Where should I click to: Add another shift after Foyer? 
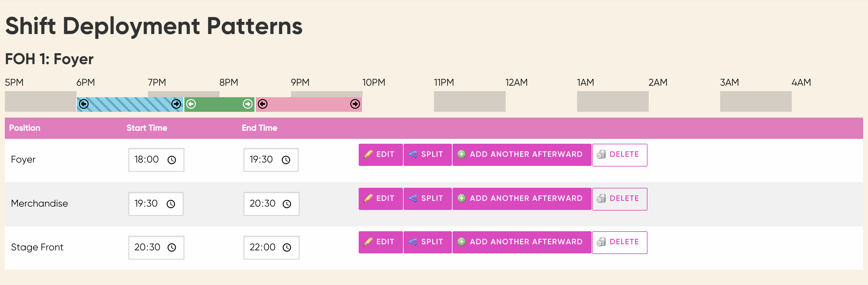pyautogui.click(x=521, y=155)
